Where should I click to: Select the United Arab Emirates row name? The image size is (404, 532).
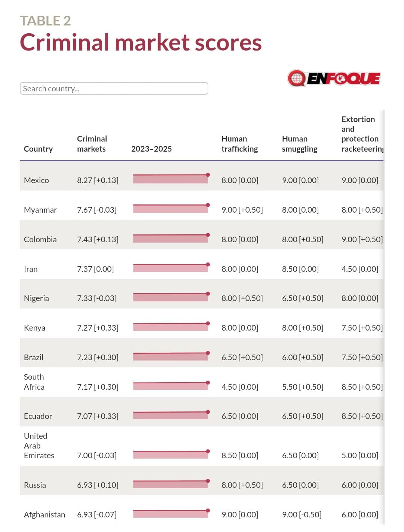(39, 446)
